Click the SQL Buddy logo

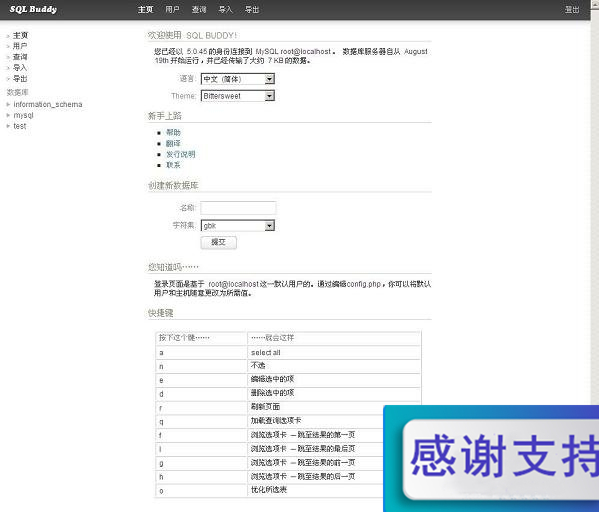point(33,9)
